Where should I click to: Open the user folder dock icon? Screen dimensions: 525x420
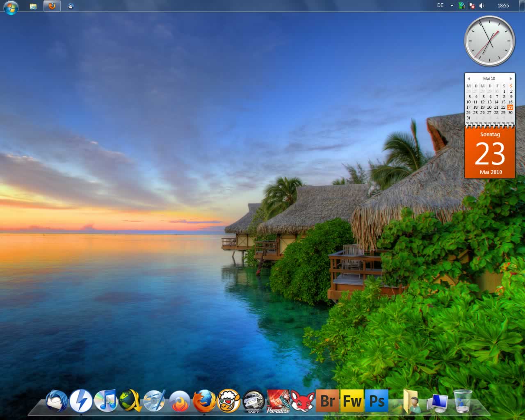coord(411,402)
